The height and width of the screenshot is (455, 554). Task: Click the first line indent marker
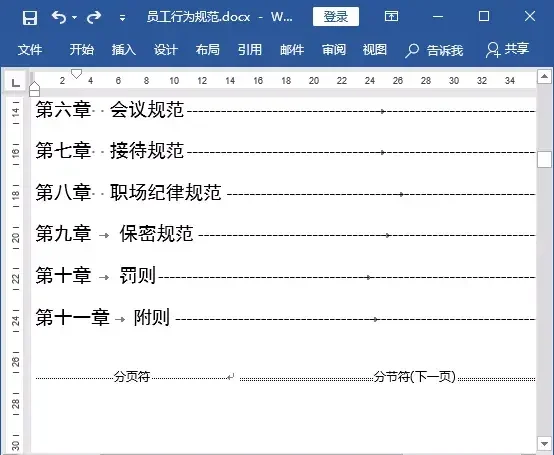pos(76,73)
